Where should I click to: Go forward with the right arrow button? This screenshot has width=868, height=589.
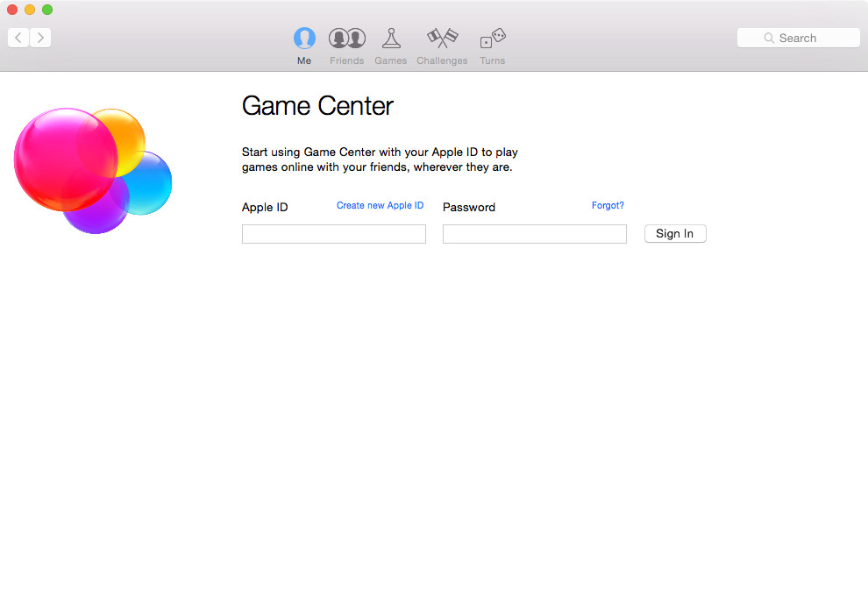click(40, 38)
